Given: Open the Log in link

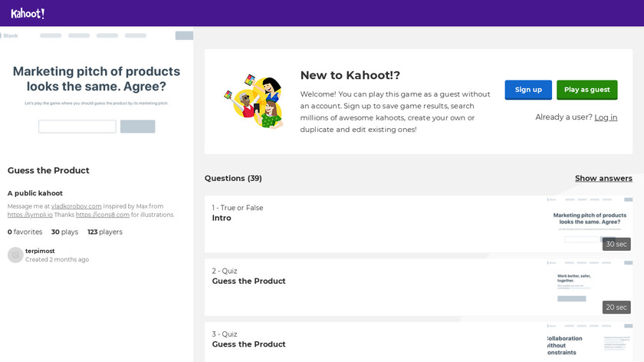Looking at the screenshot, I should point(606,117).
